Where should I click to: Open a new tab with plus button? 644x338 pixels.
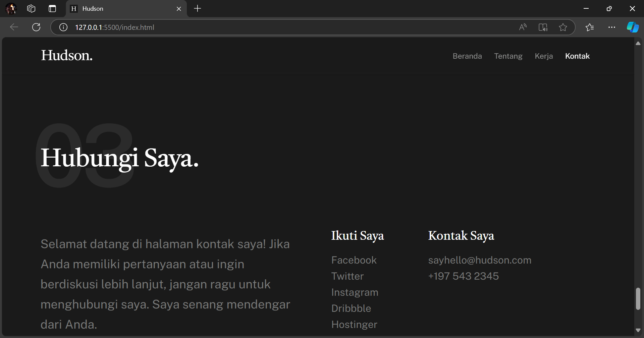click(198, 9)
